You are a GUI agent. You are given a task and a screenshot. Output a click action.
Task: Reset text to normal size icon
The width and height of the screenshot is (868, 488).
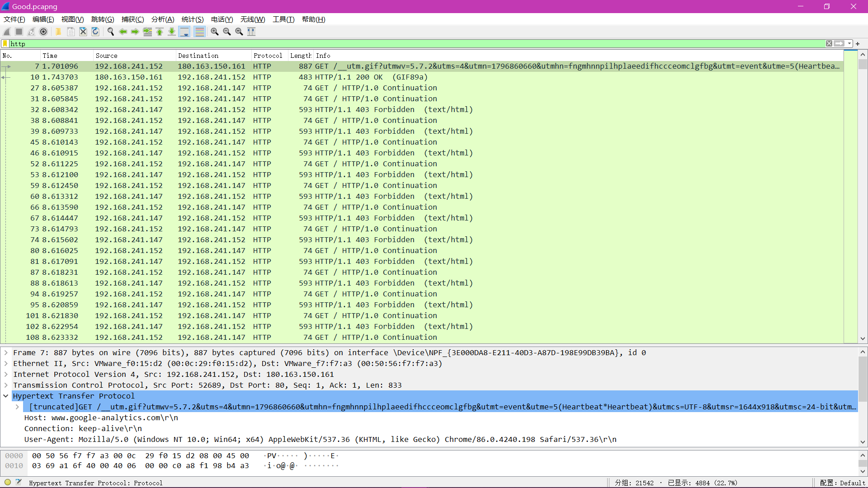(239, 32)
